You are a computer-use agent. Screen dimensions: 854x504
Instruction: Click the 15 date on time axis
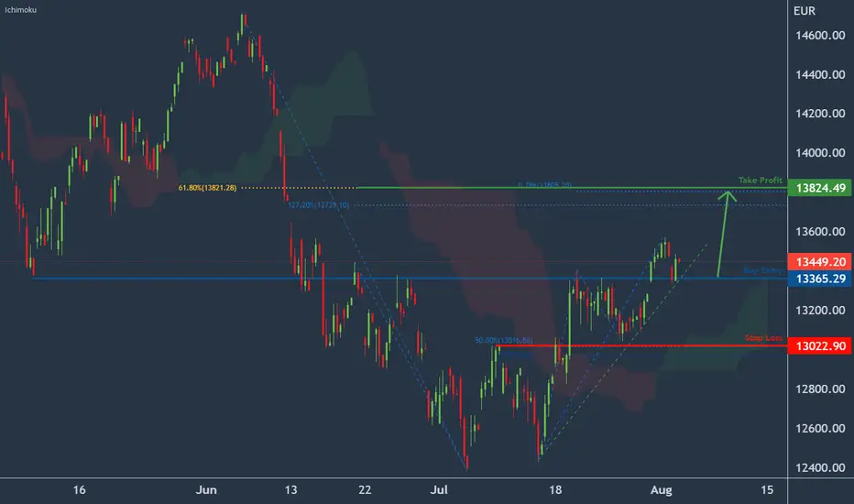767,490
